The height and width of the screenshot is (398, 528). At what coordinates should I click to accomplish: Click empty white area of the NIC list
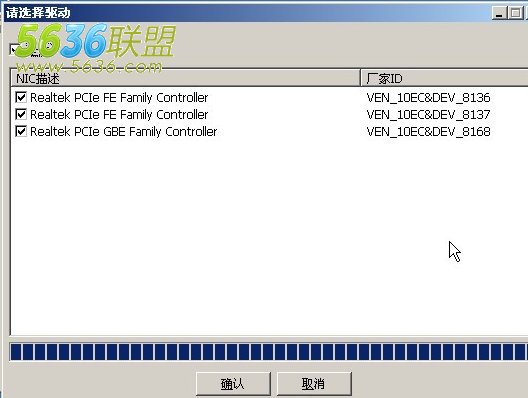coord(236,236)
